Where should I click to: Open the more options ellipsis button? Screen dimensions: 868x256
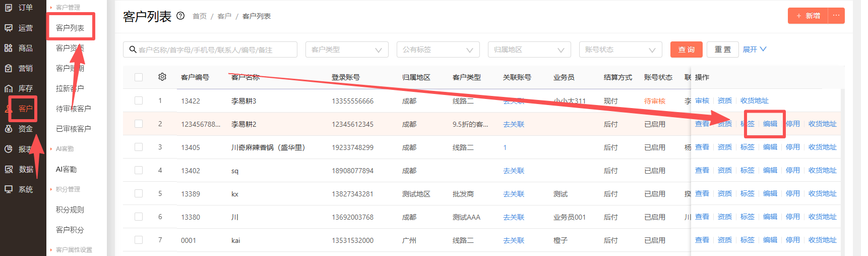(x=836, y=16)
